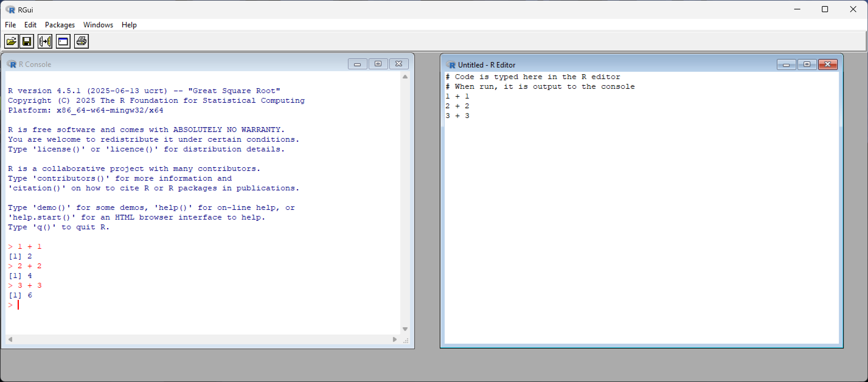
Task: Click the R logo in RGui title bar
Action: click(10, 9)
